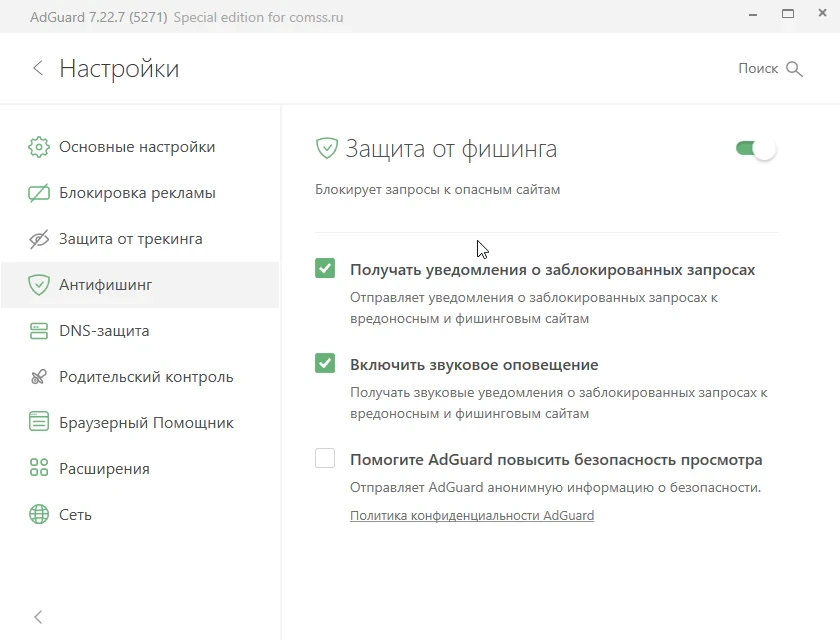This screenshot has height=640, width=840.
Task: Open the Блокировка рекламы section
Action: 140,193
